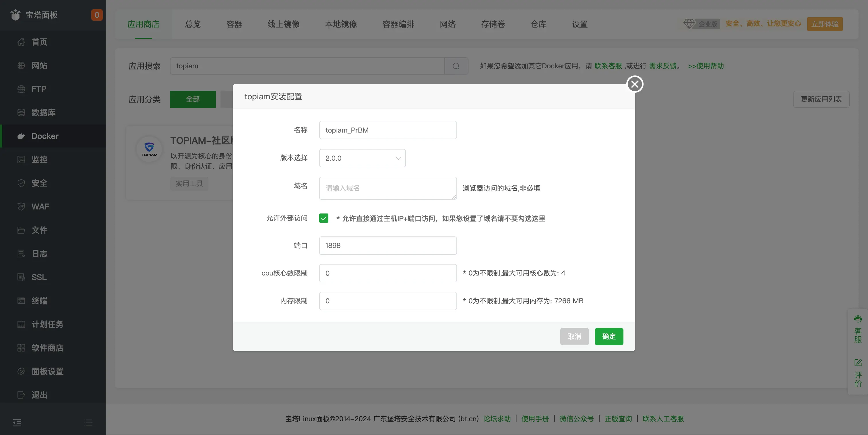Image resolution: width=868 pixels, height=435 pixels.
Task: Open customer service headset icon (客服)
Action: pyautogui.click(x=858, y=319)
